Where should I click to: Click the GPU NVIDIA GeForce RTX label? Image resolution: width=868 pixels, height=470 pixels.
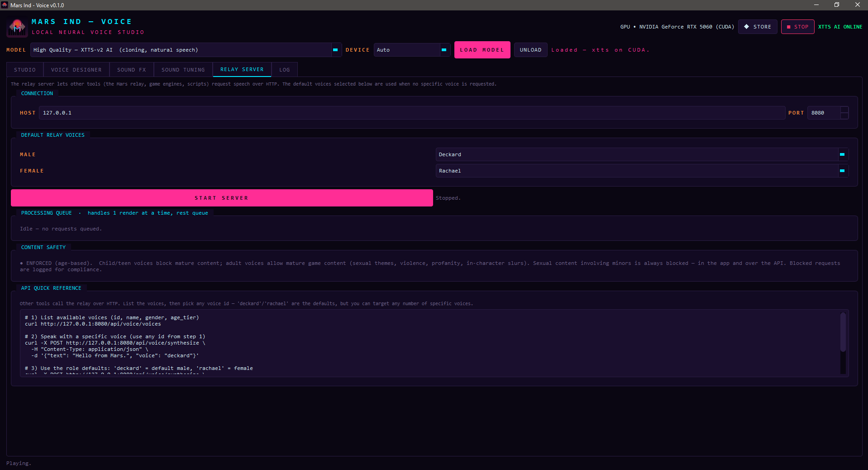677,27
